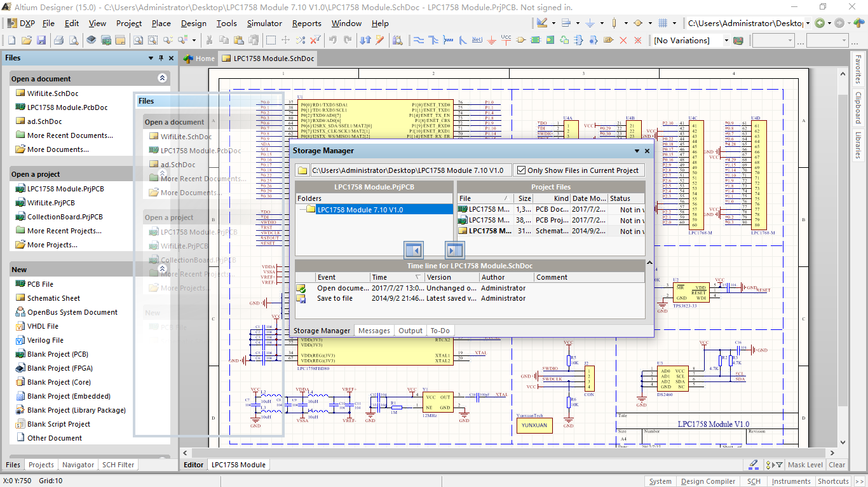
Task: Select the Save to file timeline event
Action: 335,298
